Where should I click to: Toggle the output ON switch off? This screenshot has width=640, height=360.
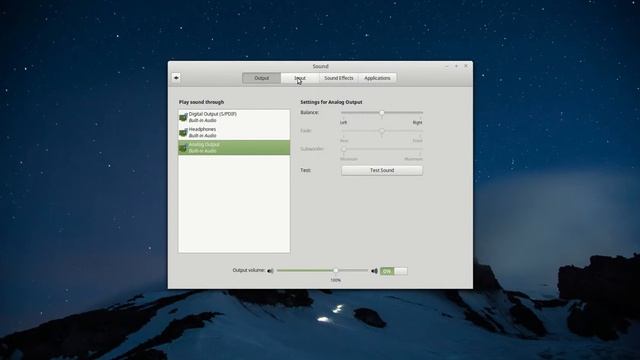tap(393, 271)
